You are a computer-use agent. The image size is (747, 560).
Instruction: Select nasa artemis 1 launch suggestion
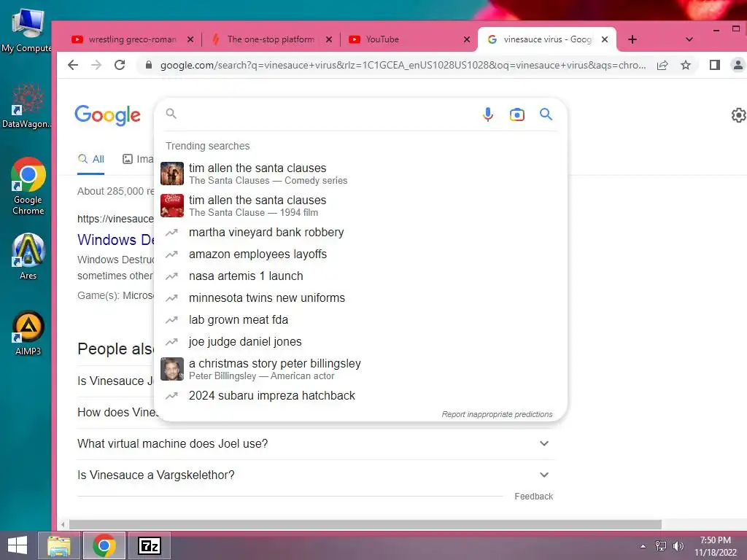(x=360, y=276)
